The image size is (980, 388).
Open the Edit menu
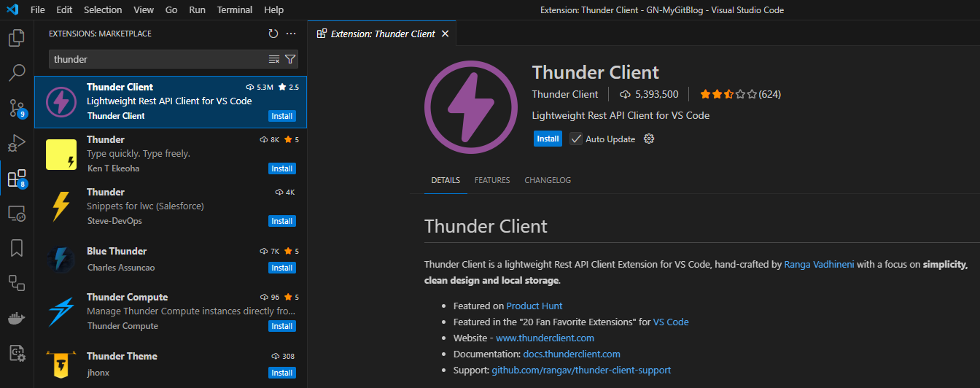point(64,9)
